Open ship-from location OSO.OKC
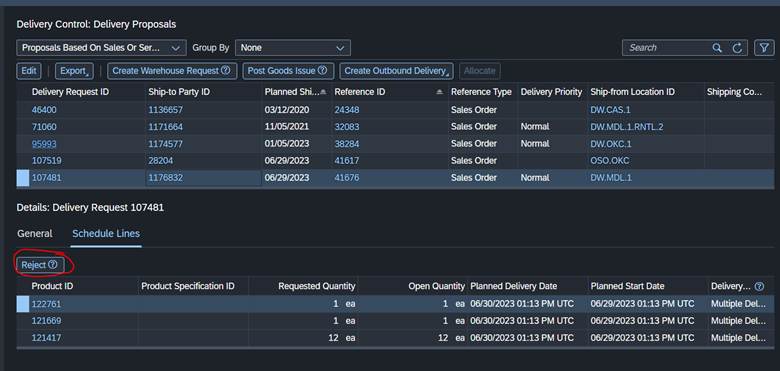 pos(610,161)
